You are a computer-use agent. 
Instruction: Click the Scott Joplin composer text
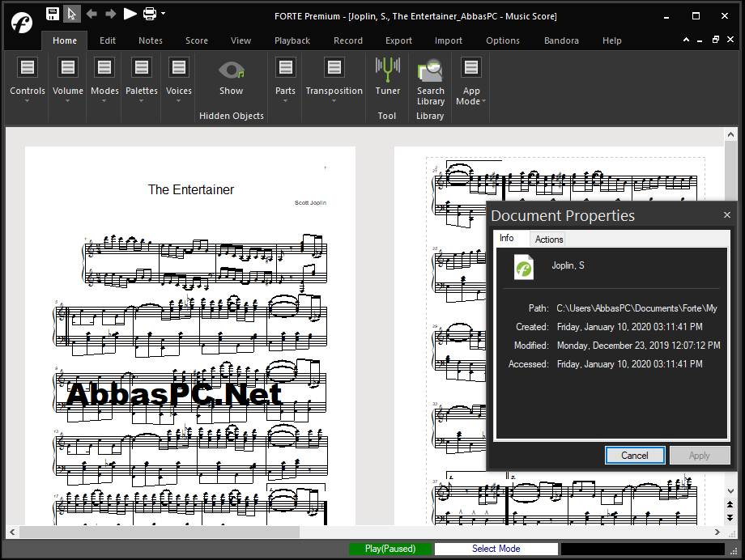click(x=310, y=203)
